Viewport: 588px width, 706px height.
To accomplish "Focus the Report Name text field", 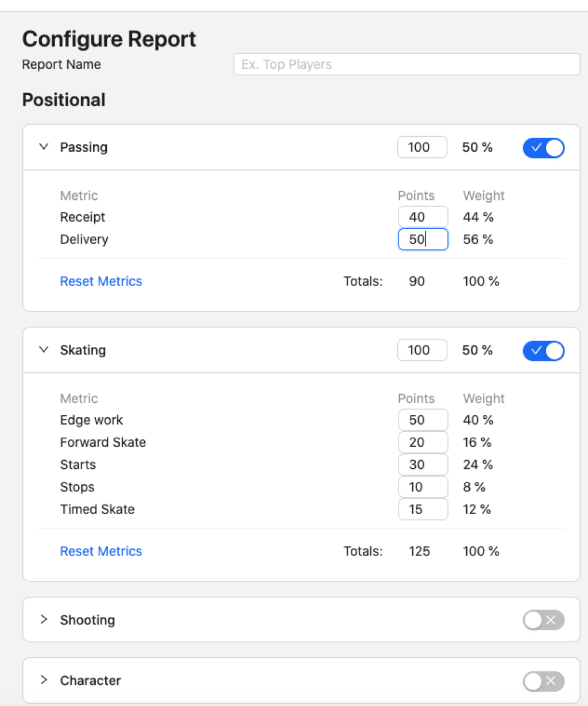I will pyautogui.click(x=407, y=64).
